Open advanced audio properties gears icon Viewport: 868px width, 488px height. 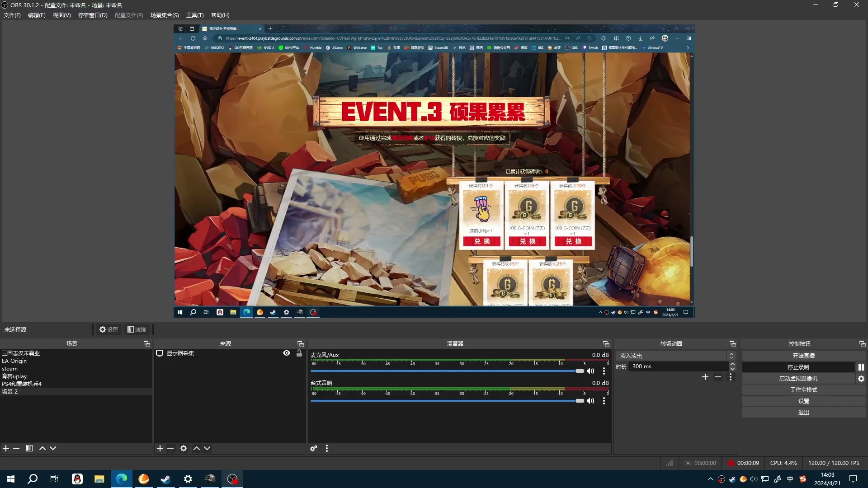pos(314,448)
